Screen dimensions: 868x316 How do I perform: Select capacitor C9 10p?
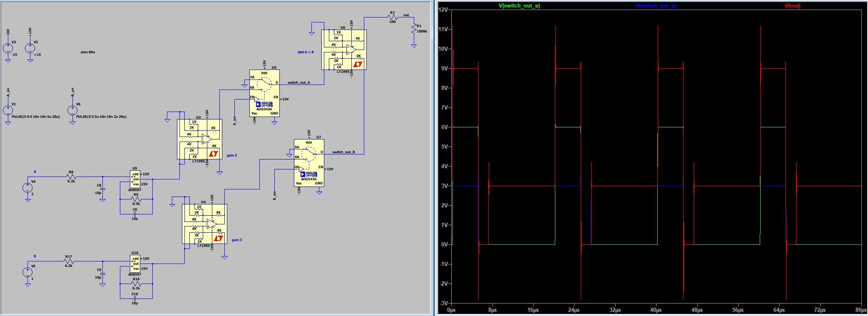pos(103,274)
